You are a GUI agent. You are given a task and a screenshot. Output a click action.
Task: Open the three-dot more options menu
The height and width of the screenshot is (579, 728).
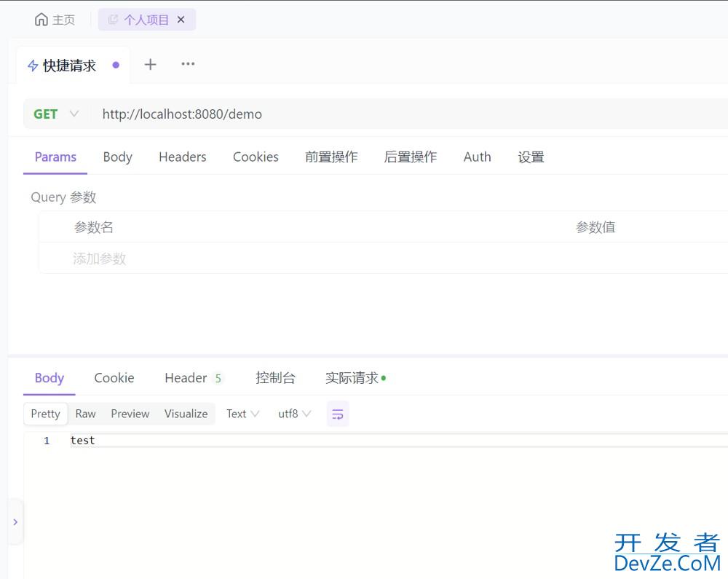188,64
